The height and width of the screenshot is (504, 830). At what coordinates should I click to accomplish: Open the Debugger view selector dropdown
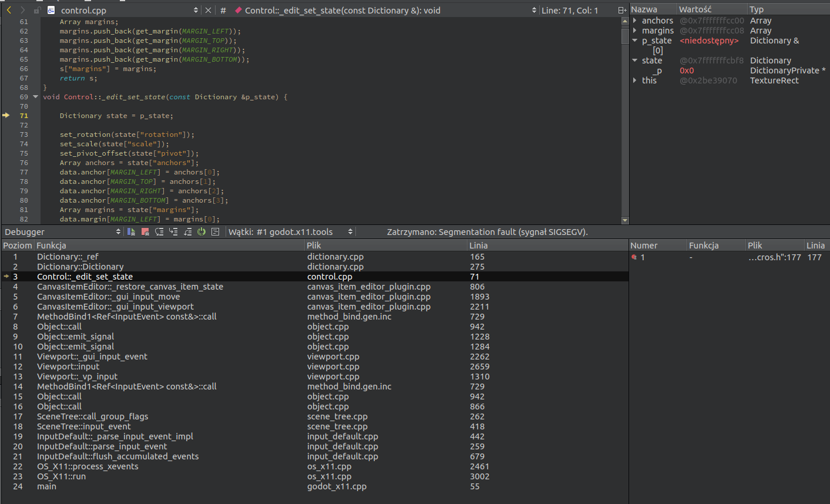tap(62, 231)
